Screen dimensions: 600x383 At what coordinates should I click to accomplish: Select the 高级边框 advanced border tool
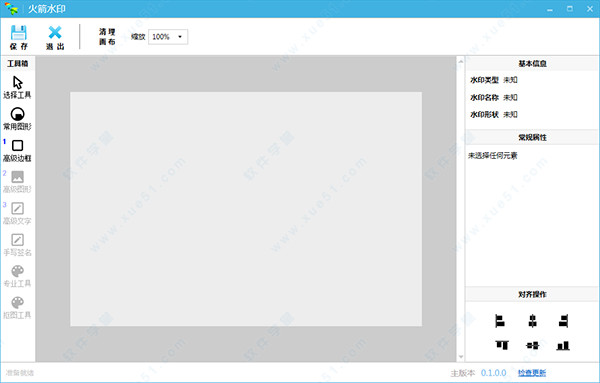[17, 150]
